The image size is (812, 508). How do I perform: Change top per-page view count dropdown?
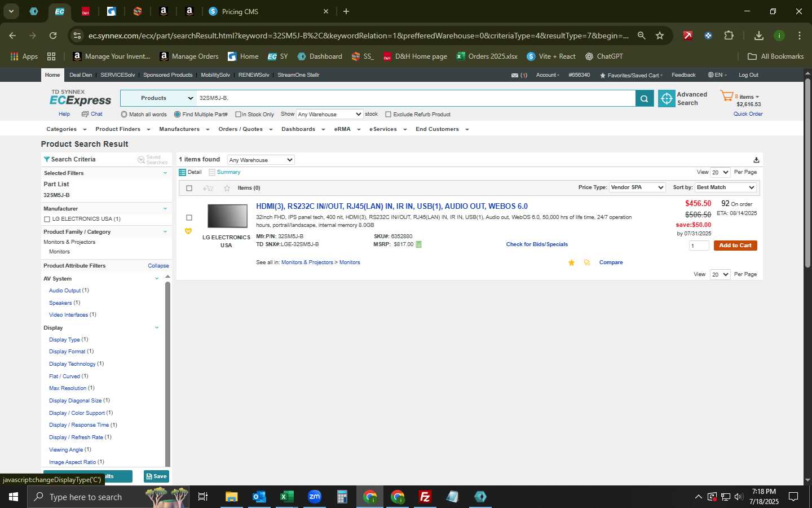point(720,172)
